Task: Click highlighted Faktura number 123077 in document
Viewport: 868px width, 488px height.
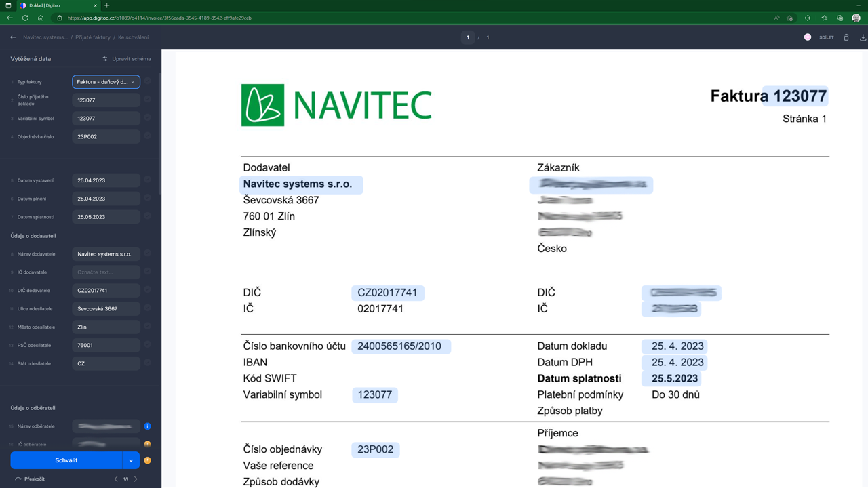Action: [795, 96]
